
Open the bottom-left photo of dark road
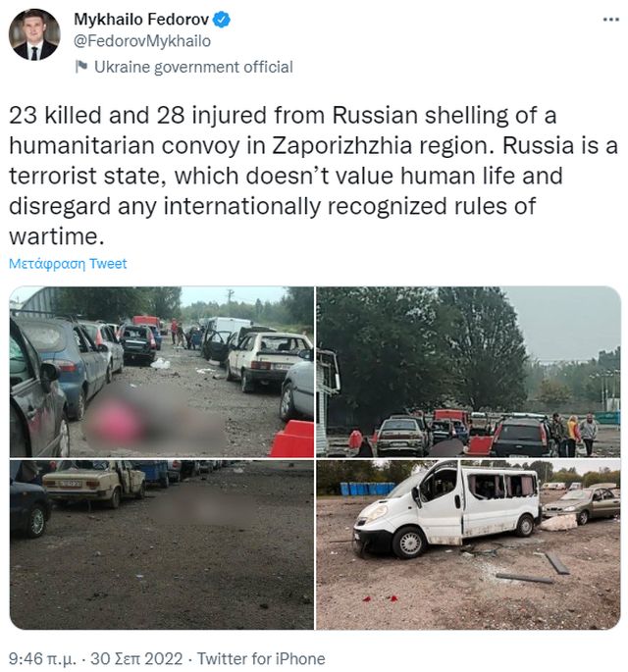(x=162, y=544)
